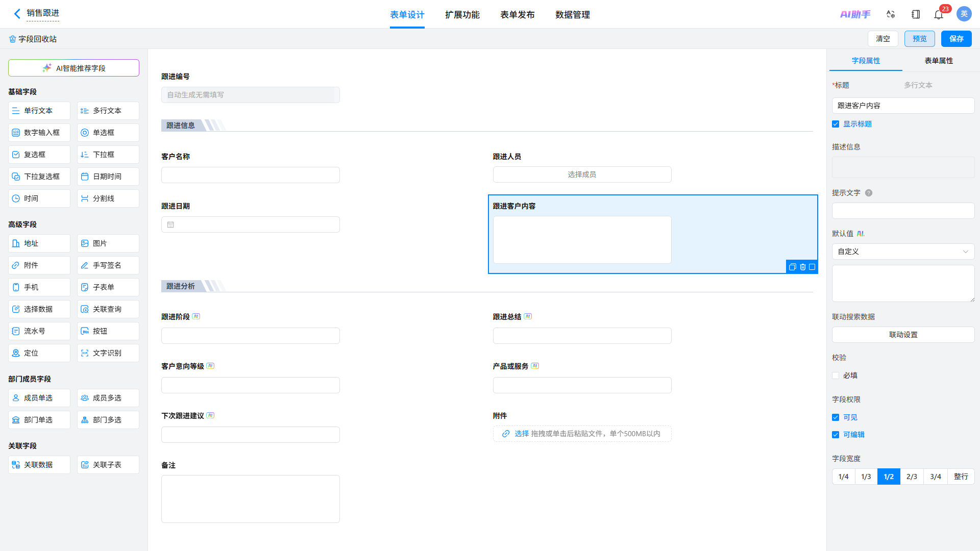Add a 数字输入框 field
Viewport: 980px width, 551px height.
click(x=39, y=133)
